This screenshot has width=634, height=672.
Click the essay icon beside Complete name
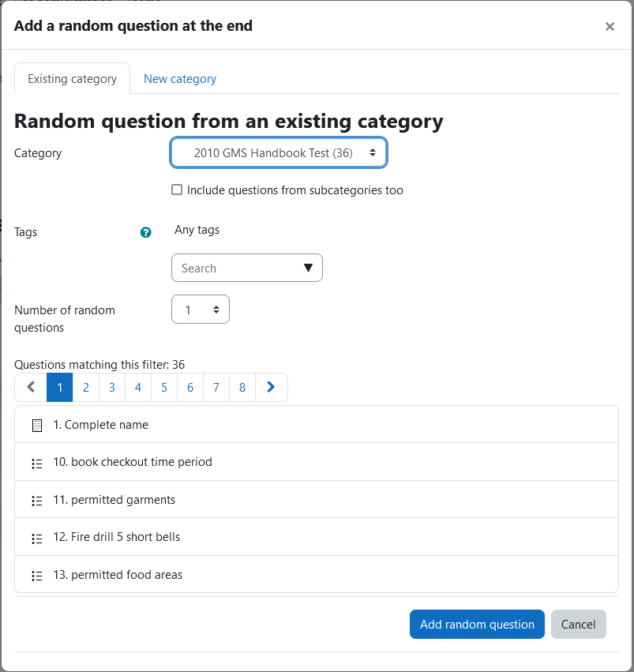[x=37, y=426]
